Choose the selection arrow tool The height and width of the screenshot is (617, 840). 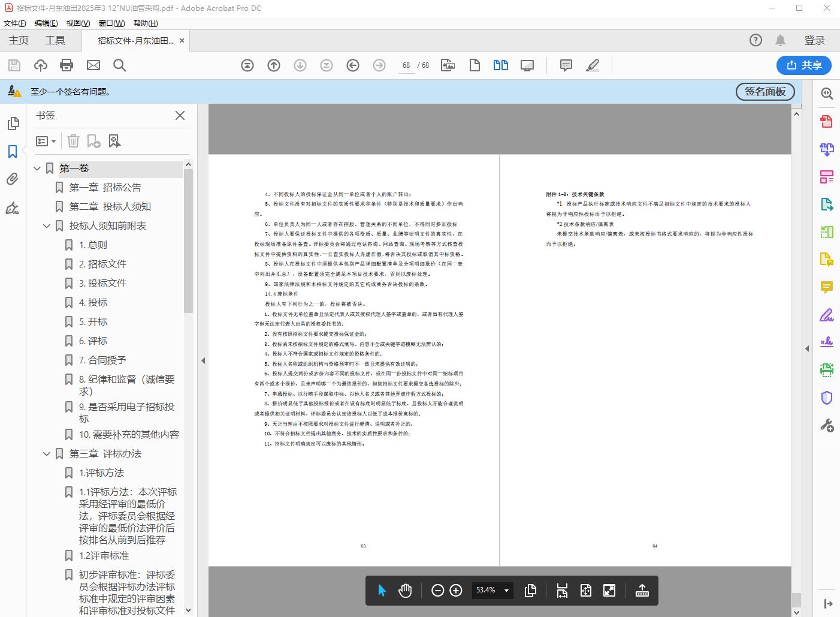point(382,591)
